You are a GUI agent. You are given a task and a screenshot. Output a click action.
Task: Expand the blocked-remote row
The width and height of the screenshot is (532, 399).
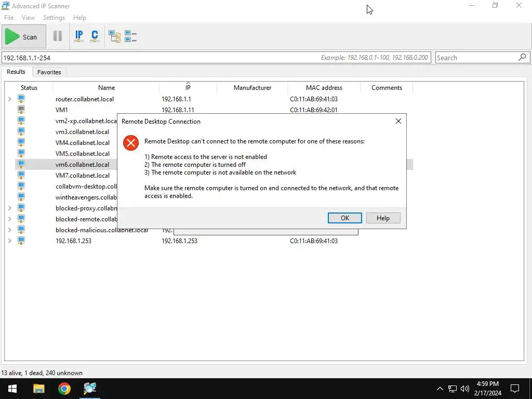pos(10,219)
